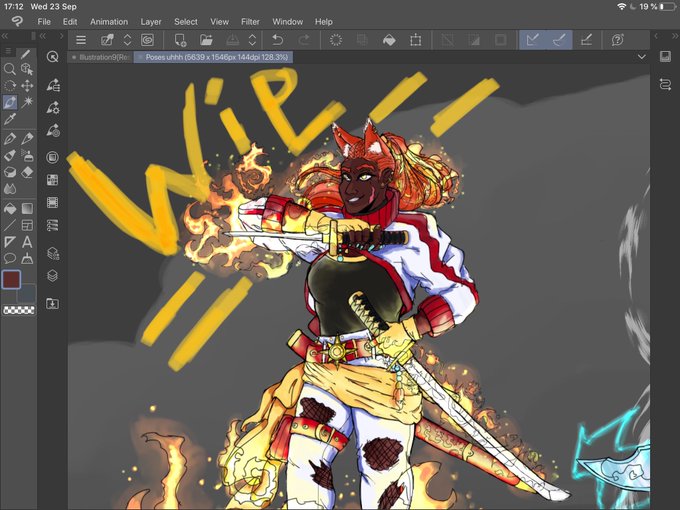Select the Airbrush spray tool
Screen dimensions: 680x510
point(27,155)
